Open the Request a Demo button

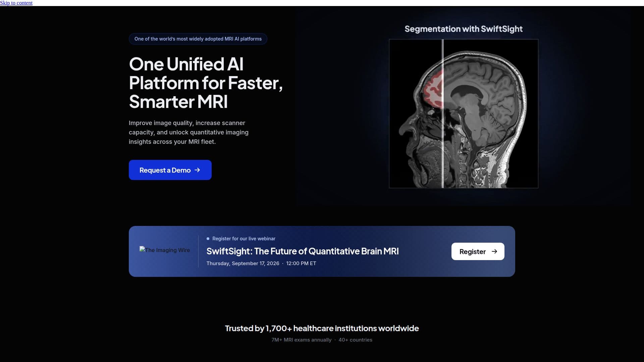[170, 170]
